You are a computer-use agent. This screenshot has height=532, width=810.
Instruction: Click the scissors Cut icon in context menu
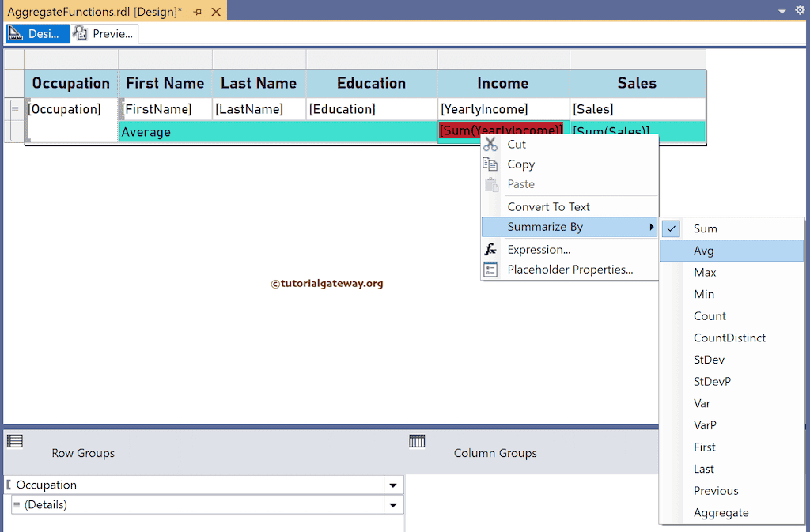pos(491,145)
